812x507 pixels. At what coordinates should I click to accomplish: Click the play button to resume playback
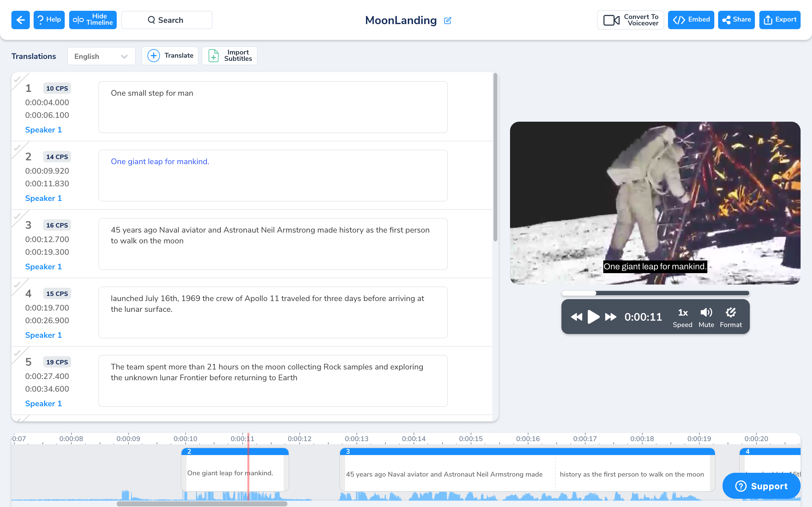pos(593,316)
